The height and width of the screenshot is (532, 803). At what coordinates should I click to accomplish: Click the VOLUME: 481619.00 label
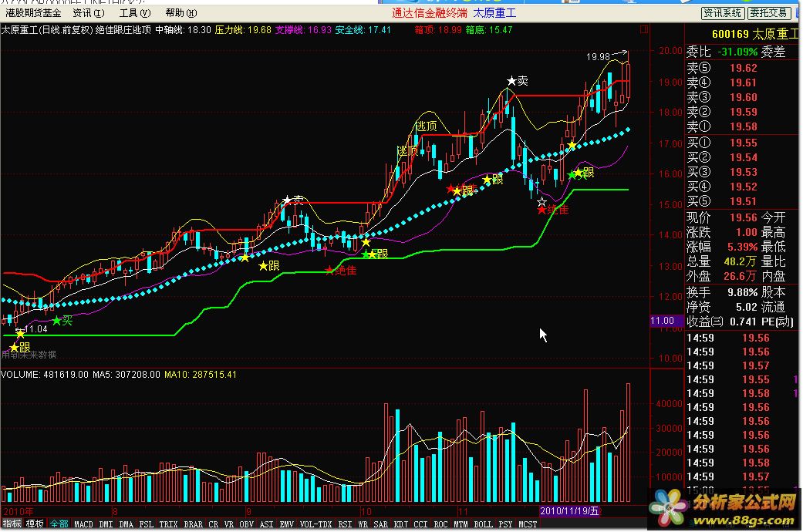[45, 375]
